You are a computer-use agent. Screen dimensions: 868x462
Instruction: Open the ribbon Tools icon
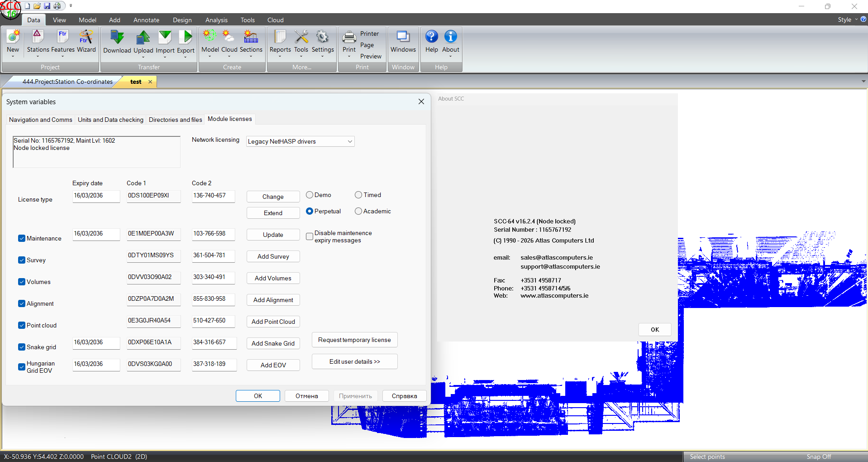click(x=301, y=37)
